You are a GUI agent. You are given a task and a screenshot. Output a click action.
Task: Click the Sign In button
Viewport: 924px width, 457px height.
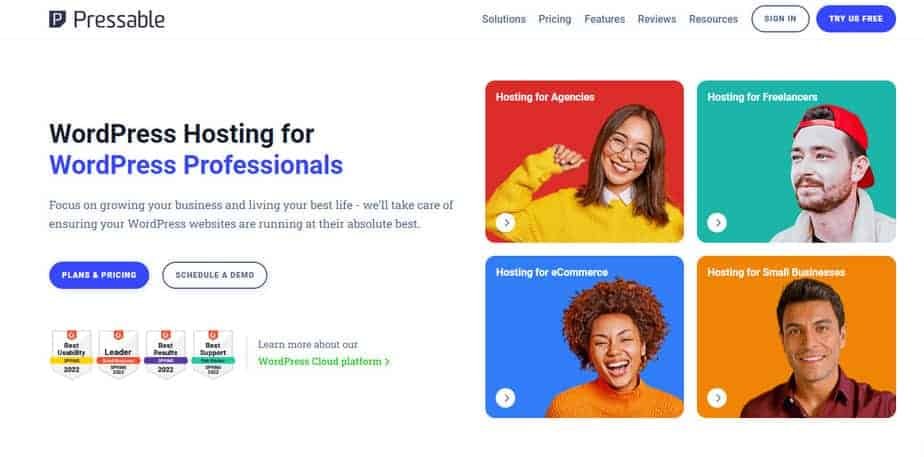point(780,19)
